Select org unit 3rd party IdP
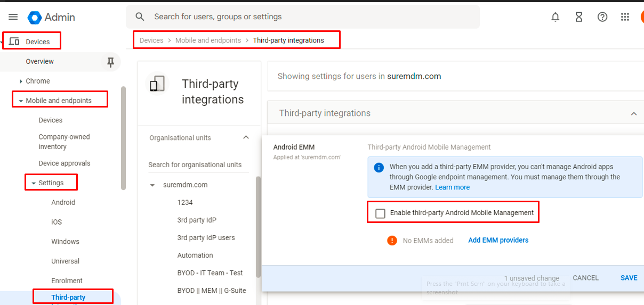 coord(197,220)
